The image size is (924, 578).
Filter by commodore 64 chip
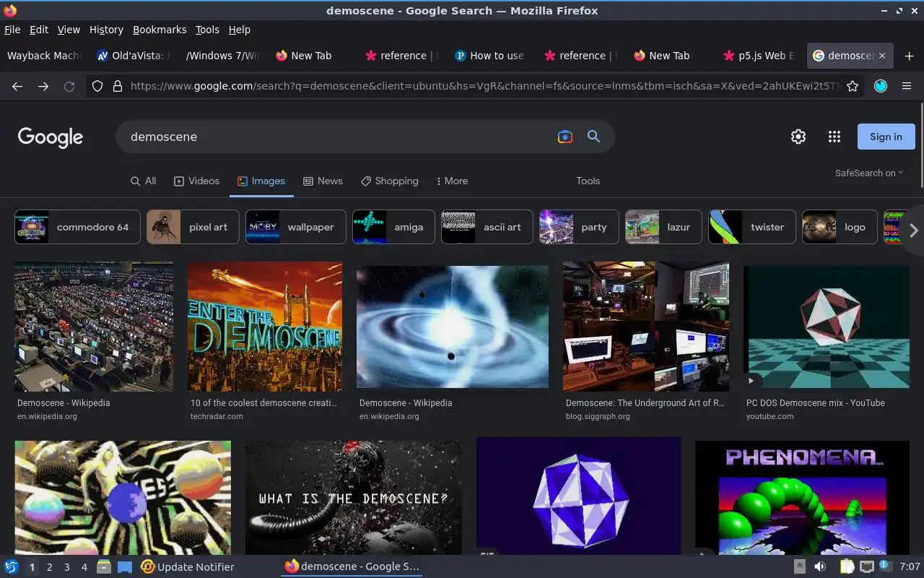[77, 227]
